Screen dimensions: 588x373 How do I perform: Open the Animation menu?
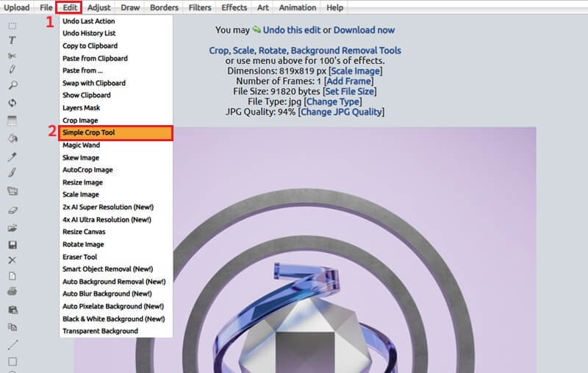[298, 7]
